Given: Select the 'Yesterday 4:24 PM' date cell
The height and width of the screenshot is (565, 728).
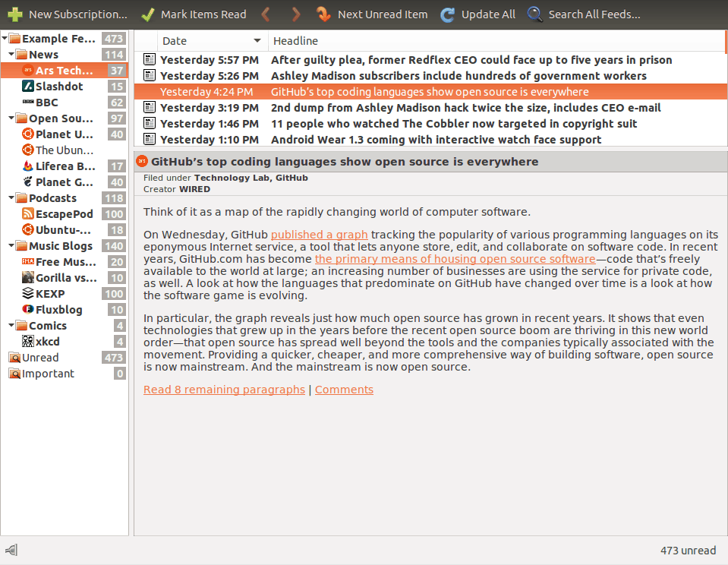Looking at the screenshot, I should click(206, 92).
